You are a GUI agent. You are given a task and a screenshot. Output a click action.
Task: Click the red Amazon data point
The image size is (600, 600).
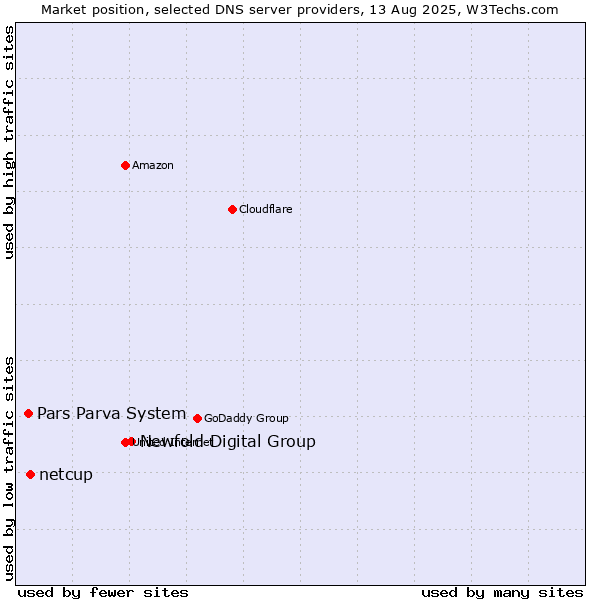125,165
